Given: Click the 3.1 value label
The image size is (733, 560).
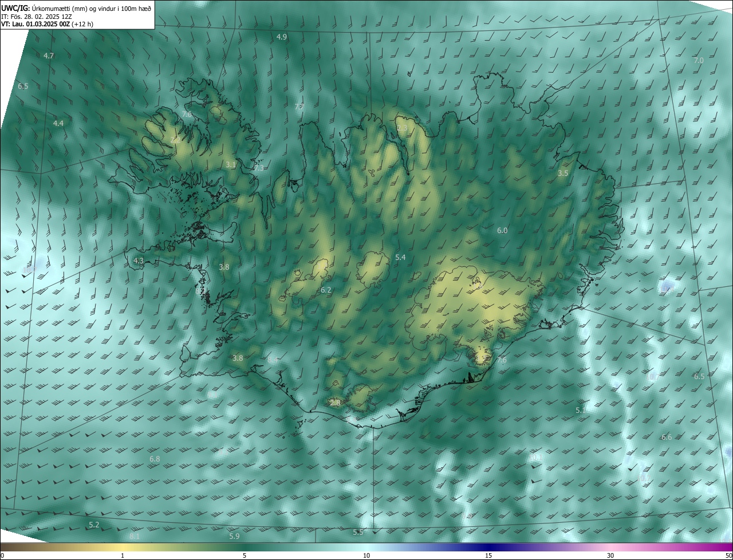Looking at the screenshot, I should click(x=231, y=164).
